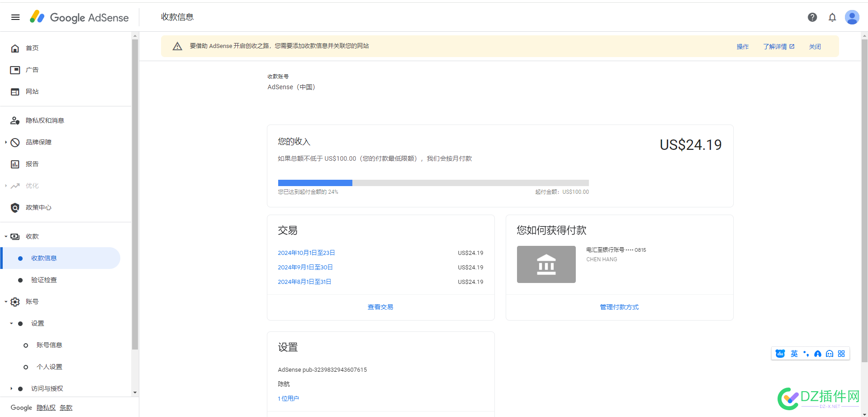Viewport: 868px width, 417px height.
Task: Click the home icon for 首页
Action: tap(15, 48)
